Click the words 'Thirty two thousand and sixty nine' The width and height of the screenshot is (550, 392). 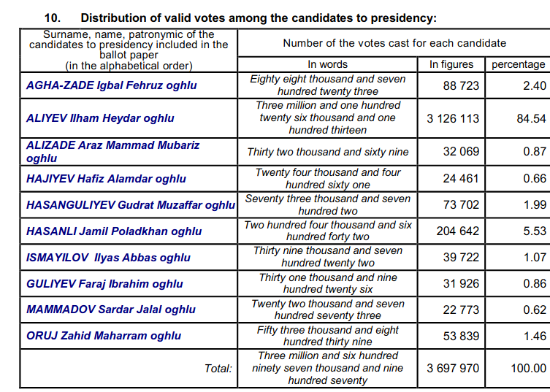point(328,152)
